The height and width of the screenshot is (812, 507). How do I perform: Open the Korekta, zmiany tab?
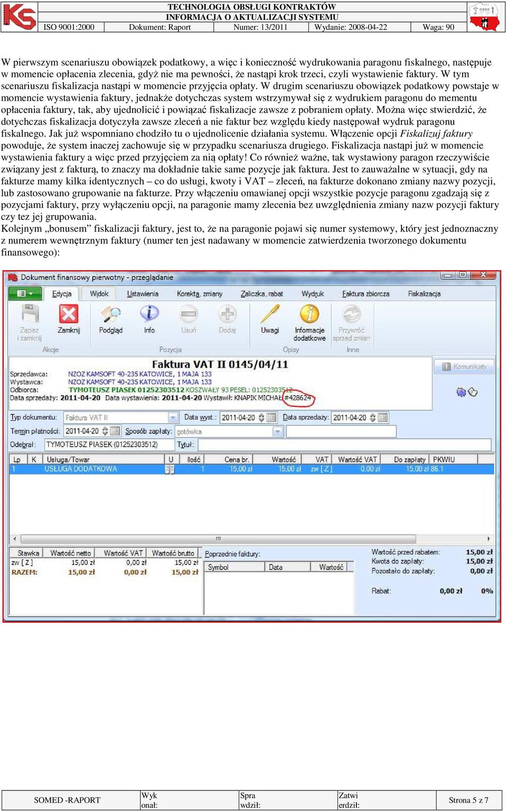pyautogui.click(x=200, y=294)
